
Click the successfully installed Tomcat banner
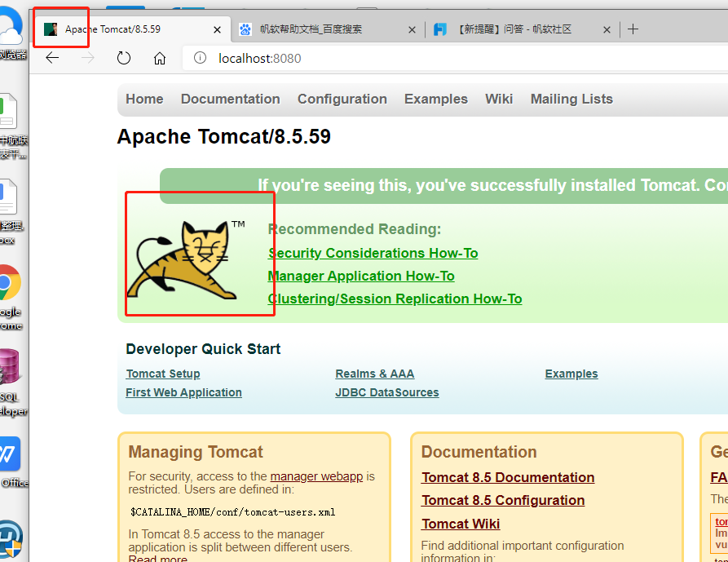point(443,186)
